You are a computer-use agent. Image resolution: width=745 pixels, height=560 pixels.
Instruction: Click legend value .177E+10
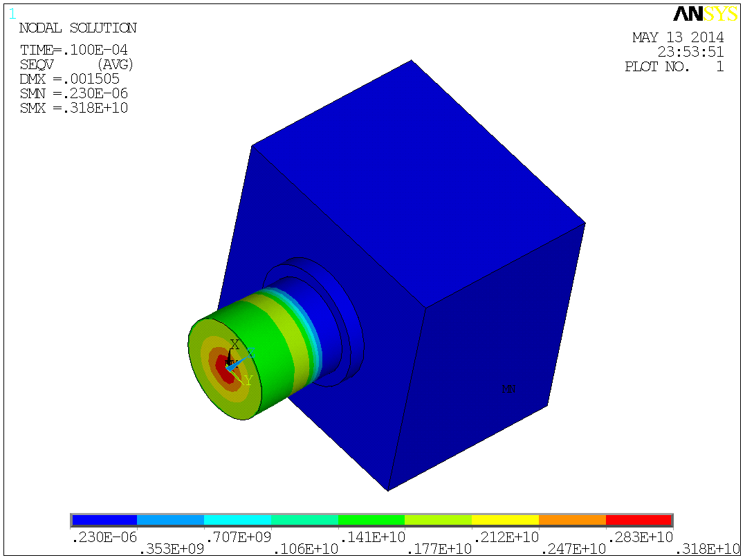[439, 550]
